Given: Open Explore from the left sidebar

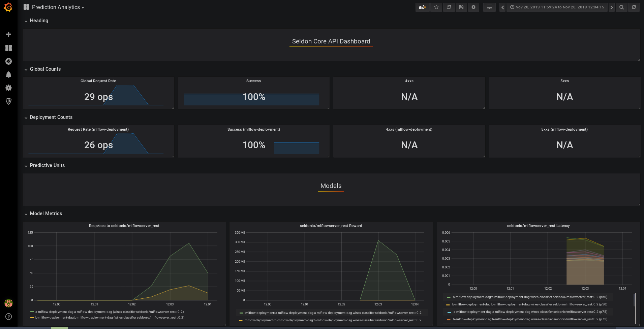Looking at the screenshot, I should 8,61.
